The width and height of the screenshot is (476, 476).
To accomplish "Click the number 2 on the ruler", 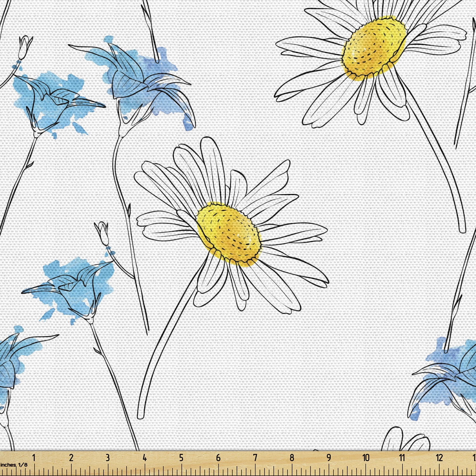I will [x=71, y=458].
